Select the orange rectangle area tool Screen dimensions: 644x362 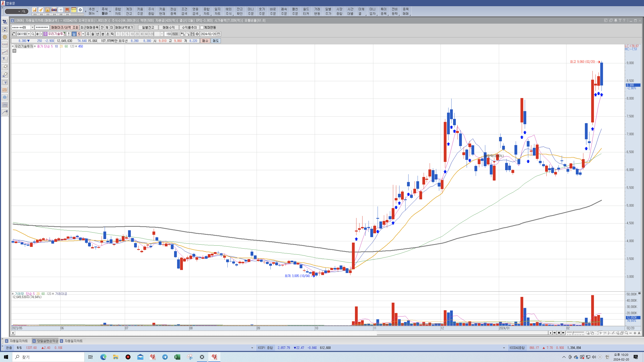5,90
